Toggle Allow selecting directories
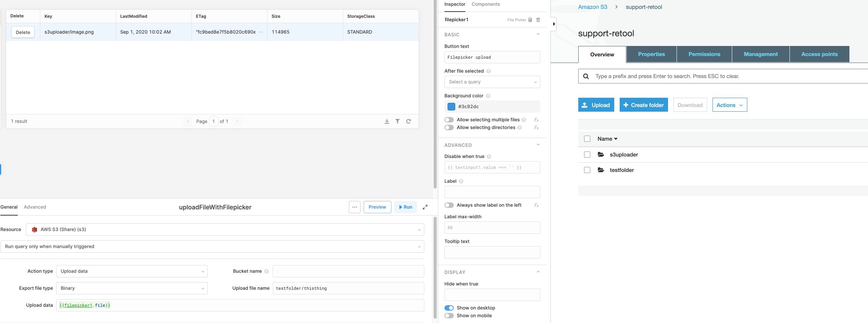Screen dimensions: 868x323 point(449,127)
